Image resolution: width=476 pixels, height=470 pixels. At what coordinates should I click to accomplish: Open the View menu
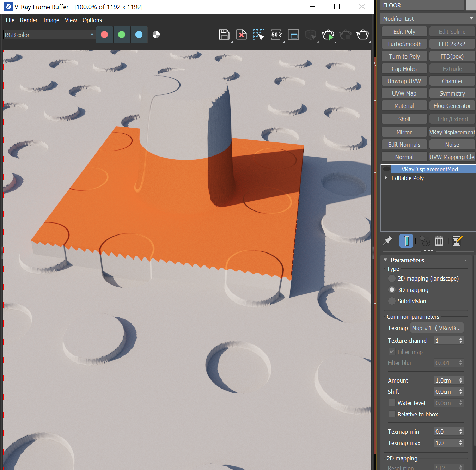click(x=71, y=20)
